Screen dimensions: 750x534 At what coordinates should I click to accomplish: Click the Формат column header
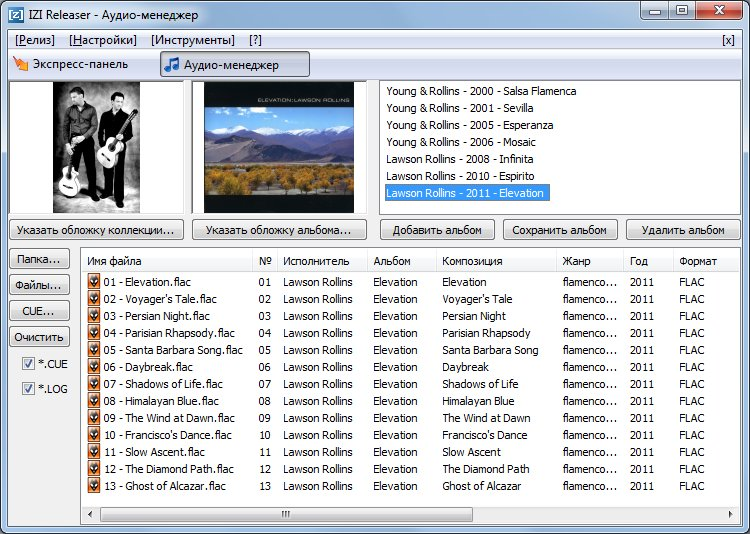(706, 261)
